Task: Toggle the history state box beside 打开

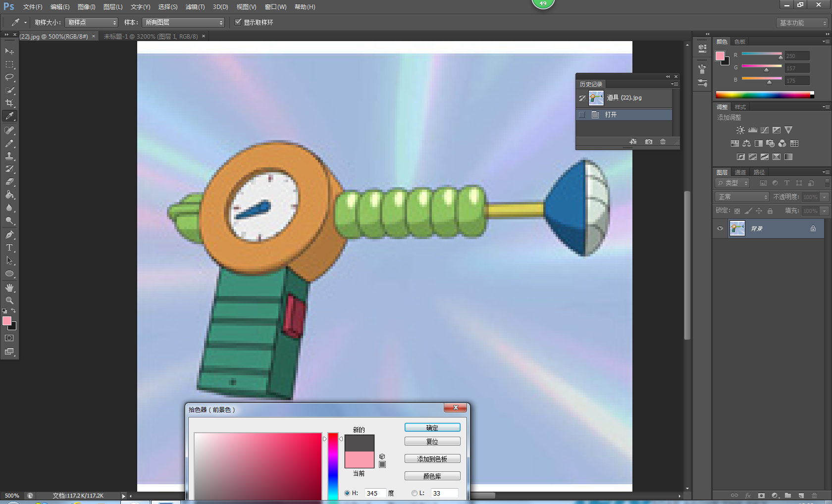Action: (x=582, y=115)
